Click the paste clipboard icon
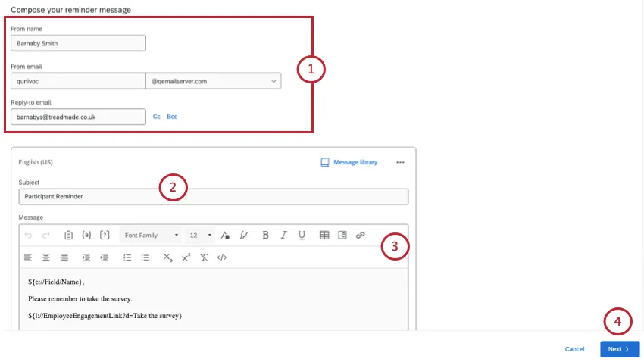The image size is (644, 362). pyautogui.click(x=68, y=236)
